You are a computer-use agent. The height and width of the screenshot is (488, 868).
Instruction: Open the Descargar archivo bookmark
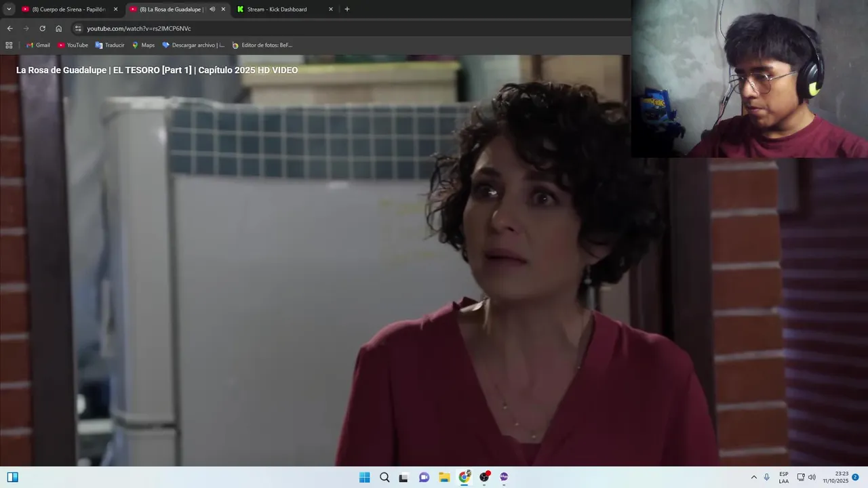coord(193,45)
